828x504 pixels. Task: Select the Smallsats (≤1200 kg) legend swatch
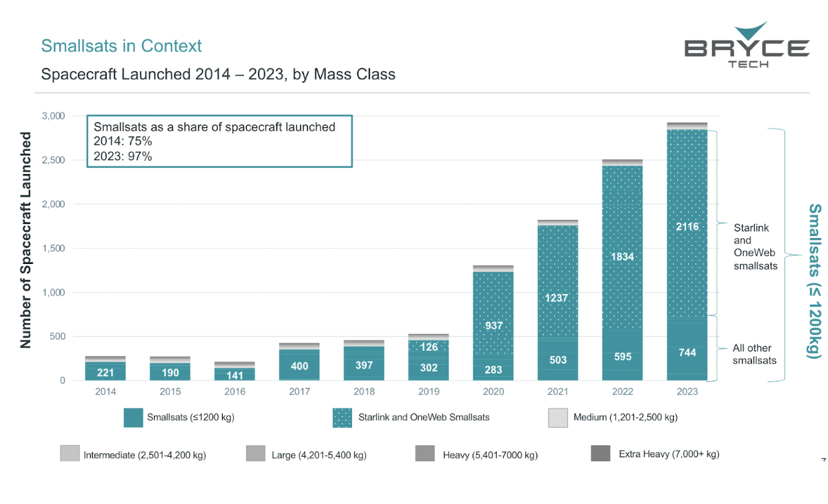(134, 417)
